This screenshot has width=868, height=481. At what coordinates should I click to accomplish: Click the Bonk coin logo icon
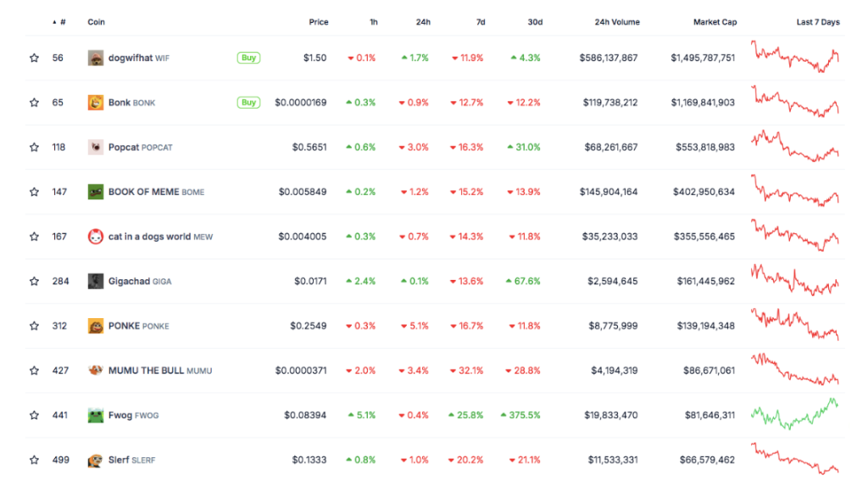pos(96,103)
